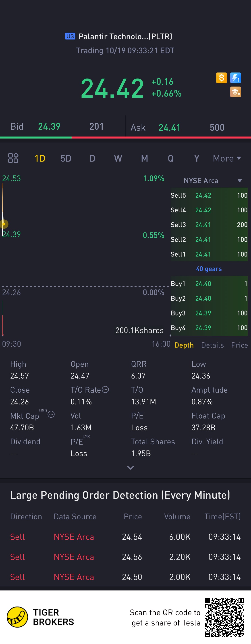Viewport: 251px width, 644px height.
Task: Tap the orange stacked layers icon
Action: click(x=235, y=92)
